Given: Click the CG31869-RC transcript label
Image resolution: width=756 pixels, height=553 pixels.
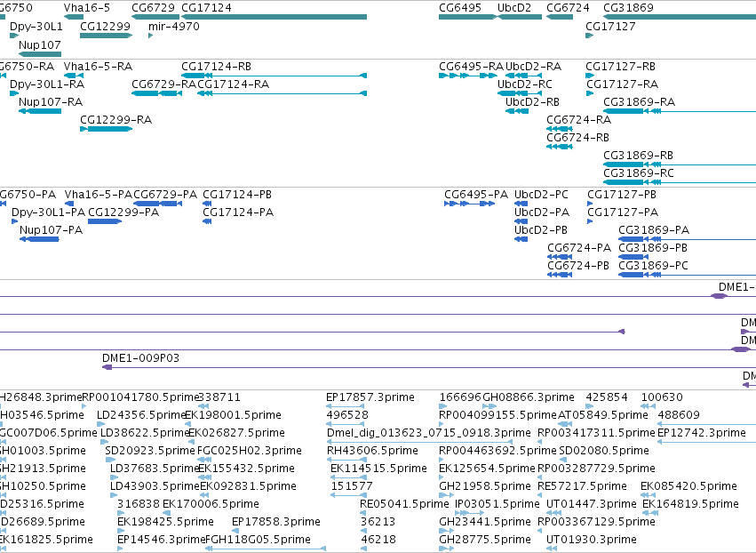Looking at the screenshot, I should click(x=639, y=173).
